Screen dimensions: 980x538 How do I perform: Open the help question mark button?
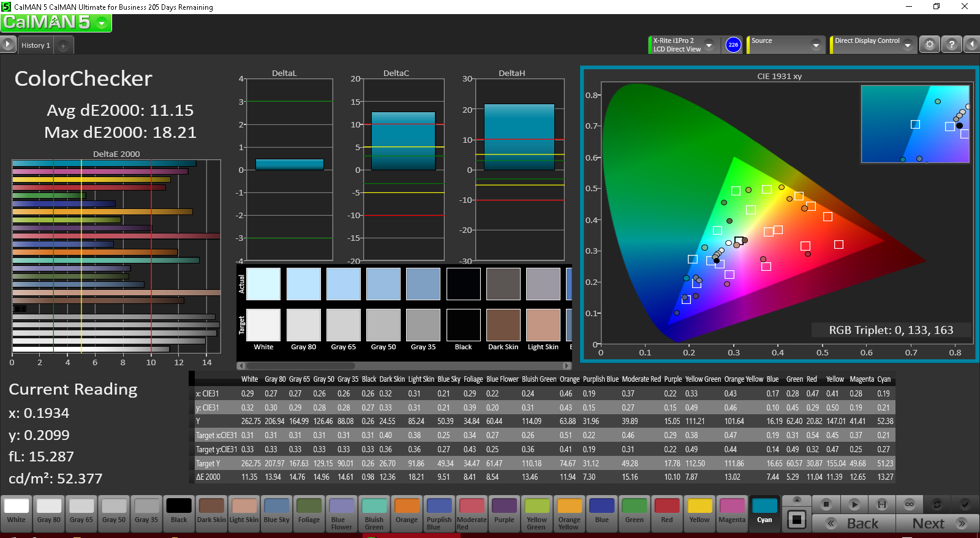[951, 44]
